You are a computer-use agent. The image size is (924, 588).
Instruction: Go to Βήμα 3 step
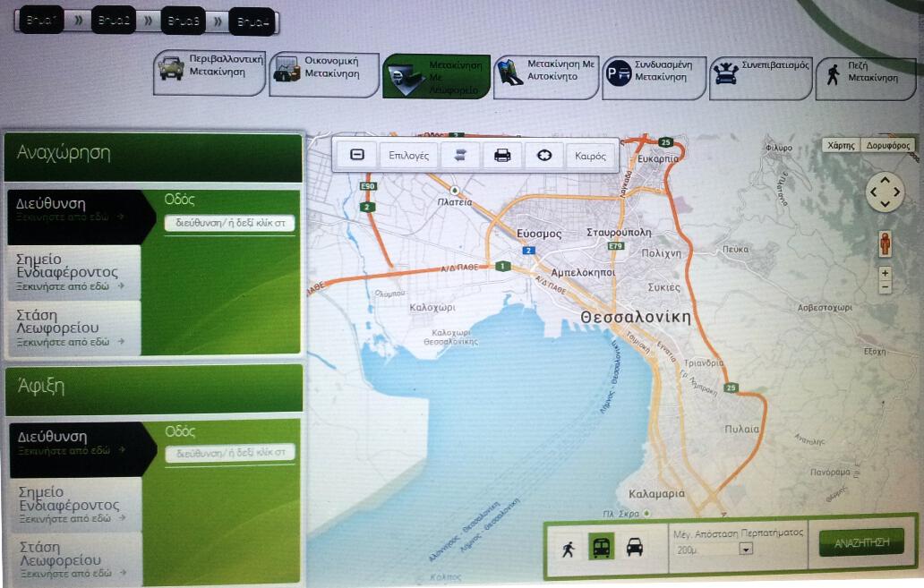pos(183,21)
